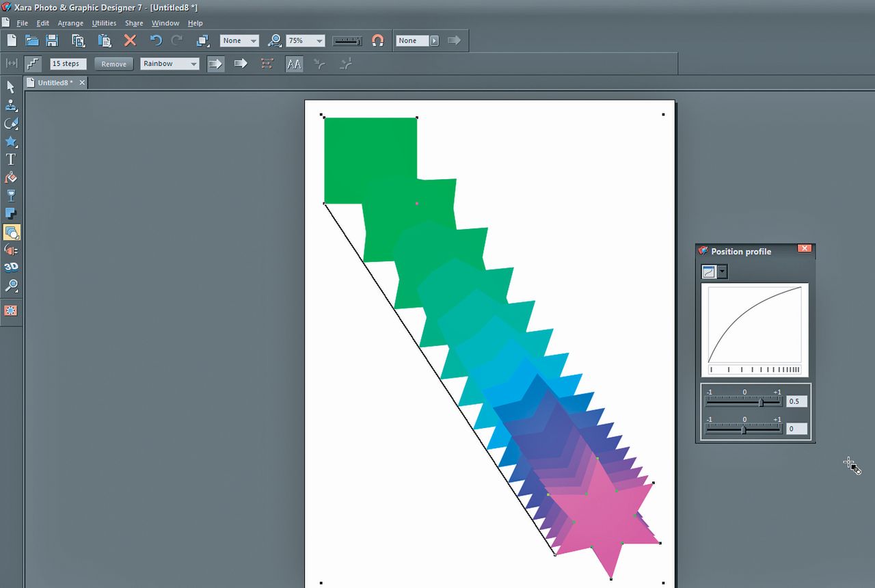Viewport: 875px width, 588px height.
Task: Click the Save floppy disk icon
Action: coord(52,41)
